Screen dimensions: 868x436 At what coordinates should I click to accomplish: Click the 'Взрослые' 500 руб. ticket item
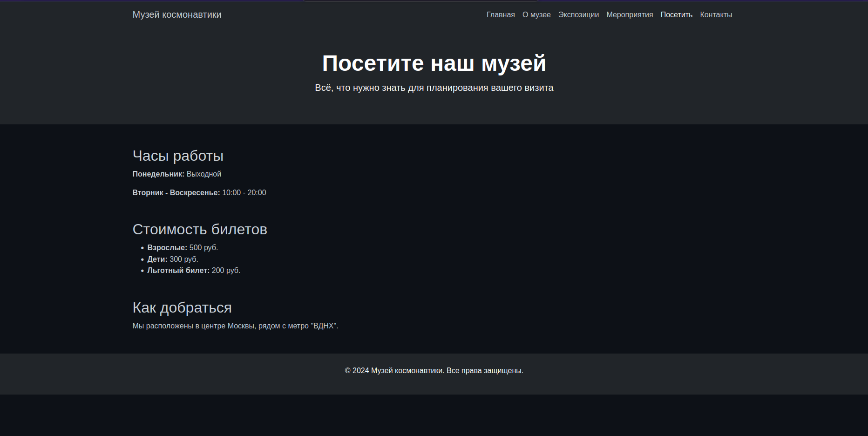tap(183, 248)
